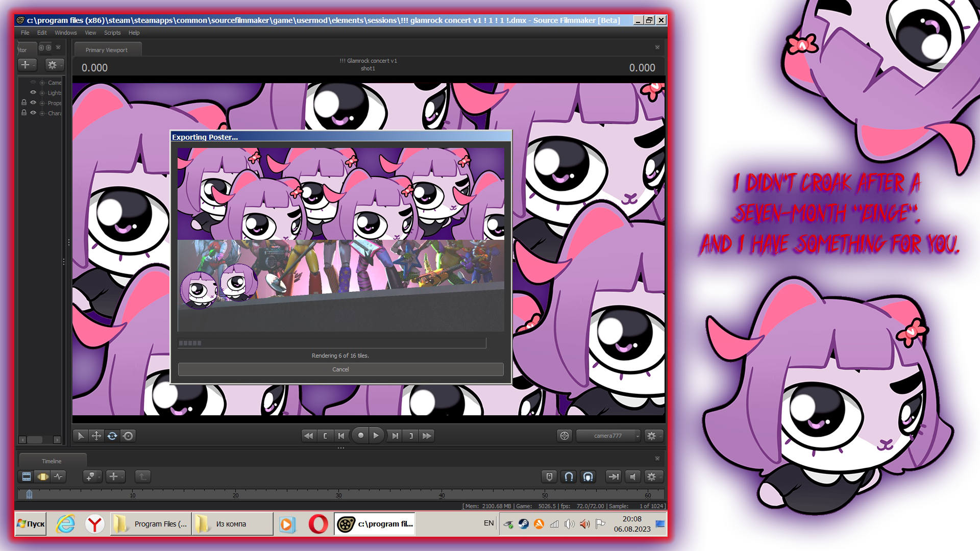The height and width of the screenshot is (551, 980).
Task: Toggle visibility eye for Props group
Action: [33, 103]
